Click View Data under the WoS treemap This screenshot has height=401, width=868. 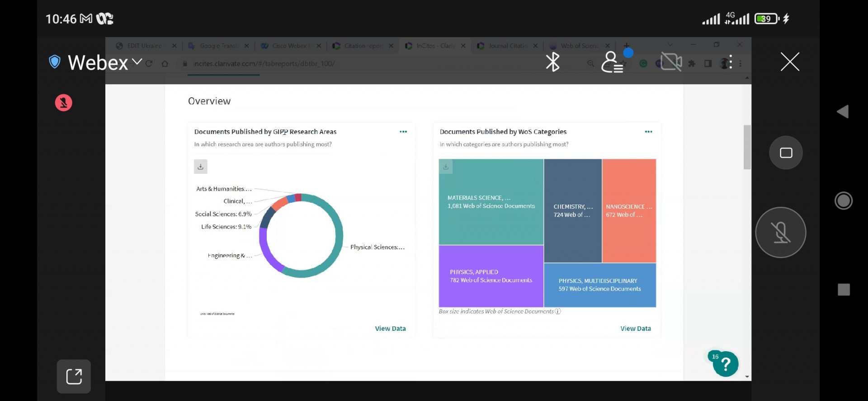coord(635,329)
